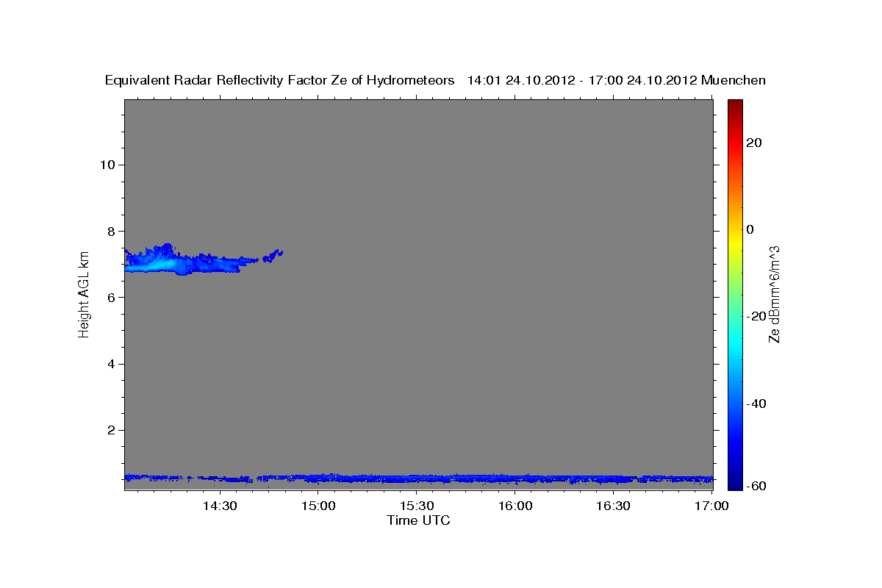Click the '14:30' time tick label
The width and height of the screenshot is (882, 588).
click(x=220, y=506)
